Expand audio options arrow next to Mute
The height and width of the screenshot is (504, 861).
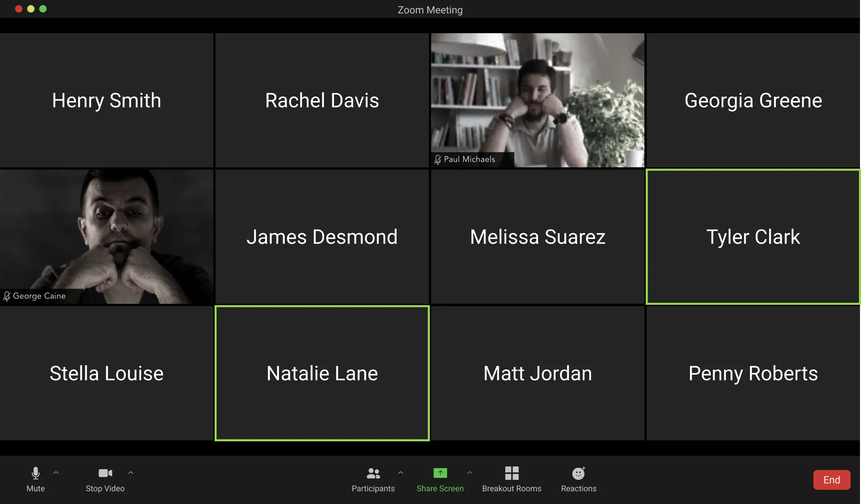tap(56, 473)
